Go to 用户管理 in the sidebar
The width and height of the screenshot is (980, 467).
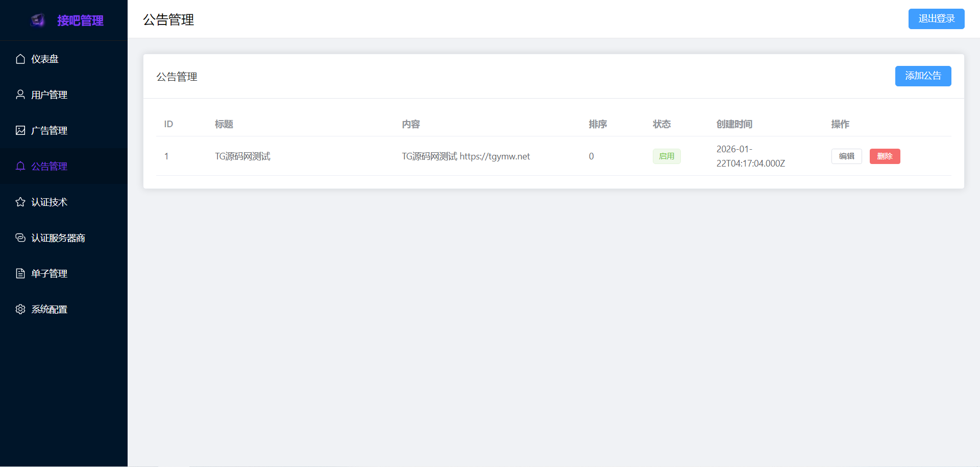click(x=49, y=95)
